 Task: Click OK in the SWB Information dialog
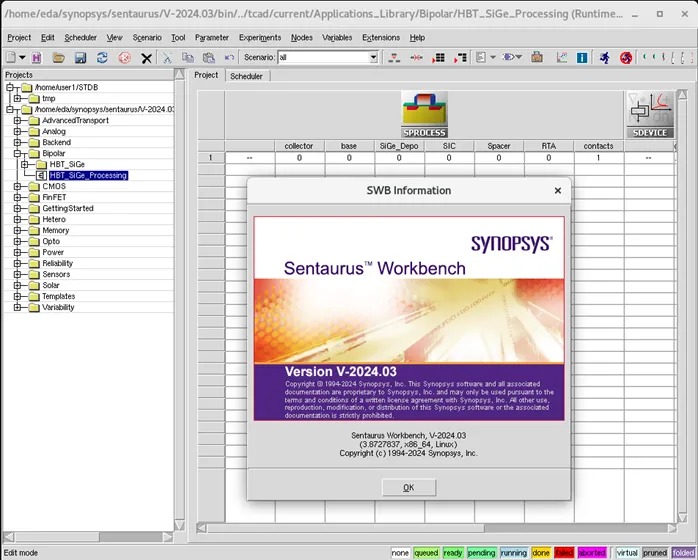click(x=409, y=487)
